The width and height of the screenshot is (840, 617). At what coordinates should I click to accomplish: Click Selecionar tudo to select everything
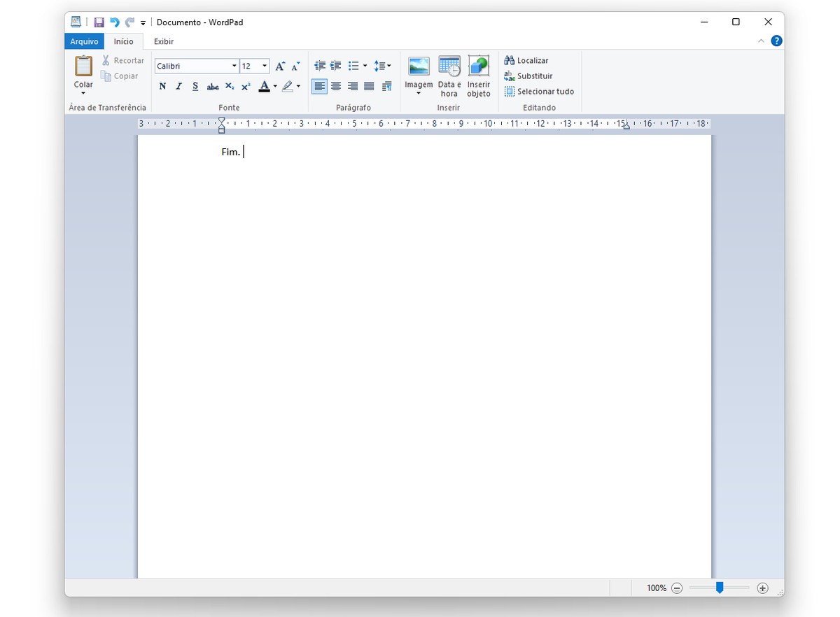tap(539, 92)
